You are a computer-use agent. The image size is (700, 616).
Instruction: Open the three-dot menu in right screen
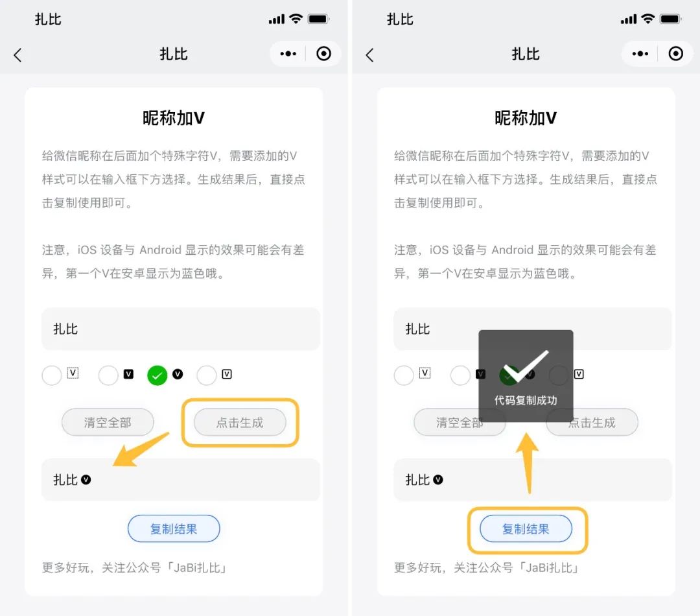[640, 54]
